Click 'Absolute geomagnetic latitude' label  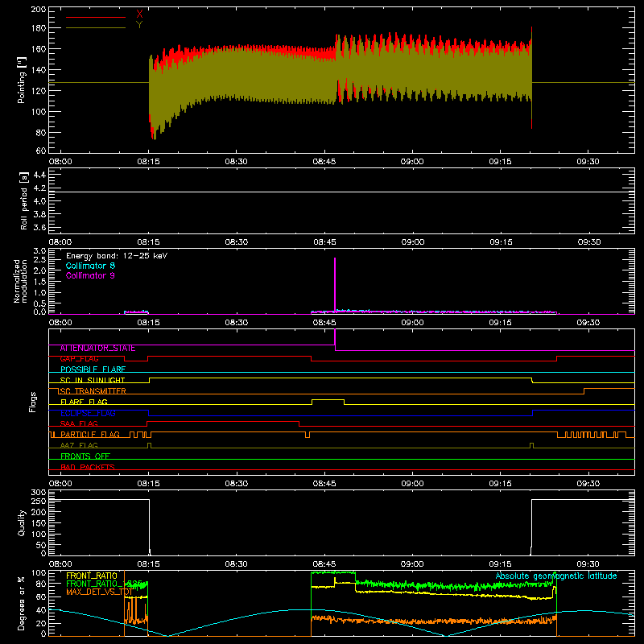(556, 576)
